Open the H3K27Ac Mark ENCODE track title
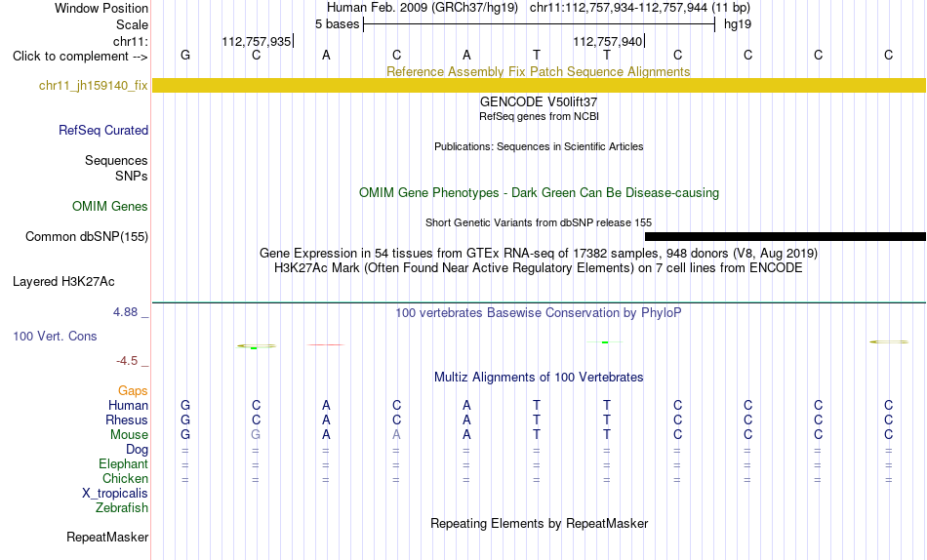Screen dimensions: 927x560 point(539,268)
